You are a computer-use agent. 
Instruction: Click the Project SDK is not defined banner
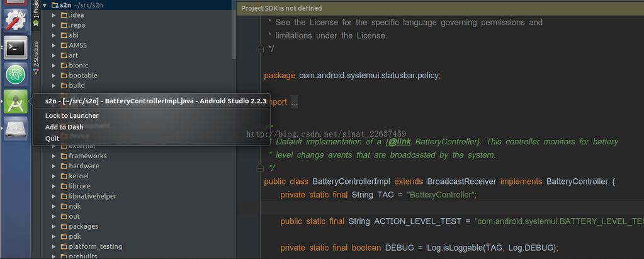click(440, 8)
